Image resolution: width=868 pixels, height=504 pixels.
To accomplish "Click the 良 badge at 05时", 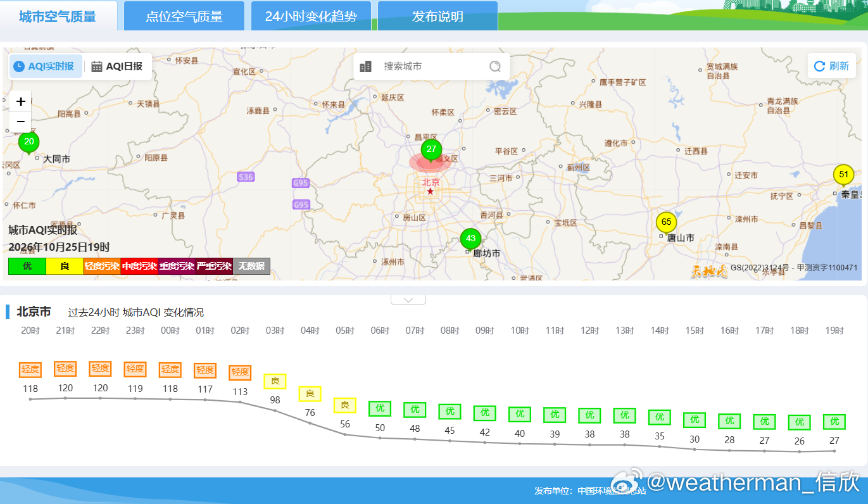I will pos(345,405).
